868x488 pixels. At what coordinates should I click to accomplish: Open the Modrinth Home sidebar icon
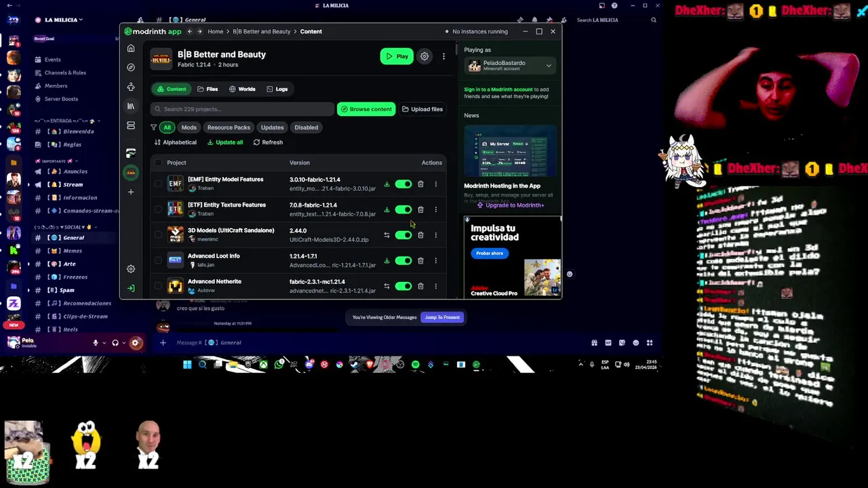pos(131,48)
